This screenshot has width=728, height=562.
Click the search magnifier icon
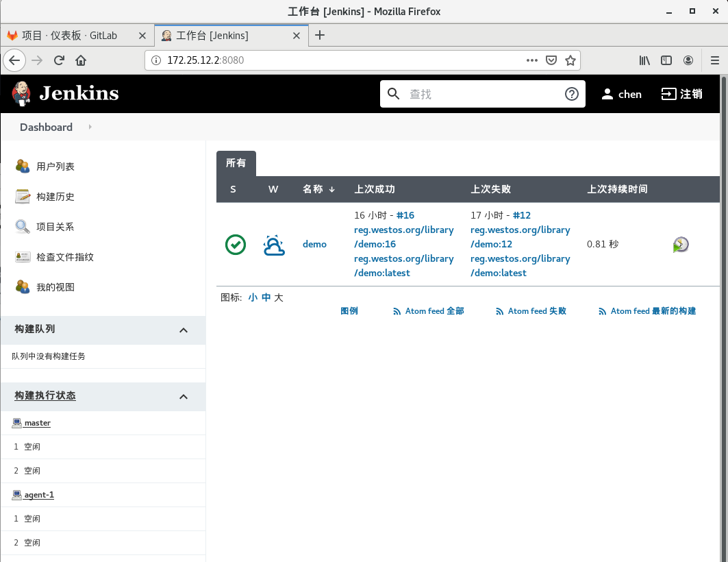(x=393, y=94)
